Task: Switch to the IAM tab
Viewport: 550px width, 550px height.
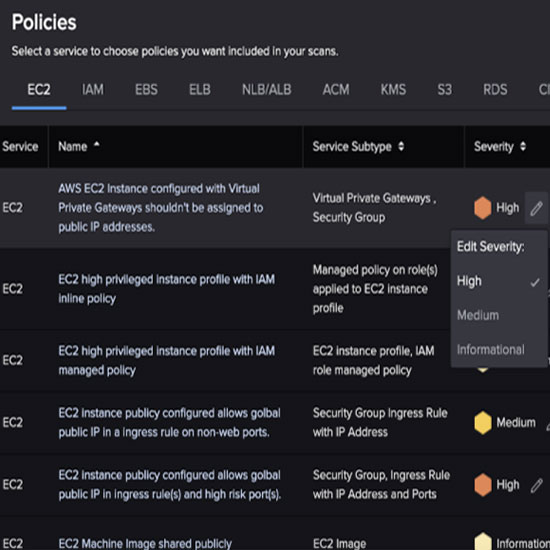Action: (x=93, y=90)
